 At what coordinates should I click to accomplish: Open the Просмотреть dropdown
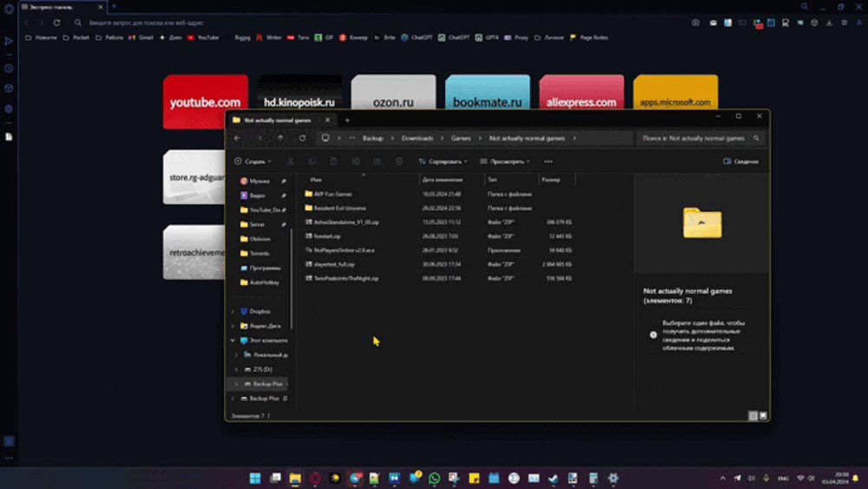(505, 162)
